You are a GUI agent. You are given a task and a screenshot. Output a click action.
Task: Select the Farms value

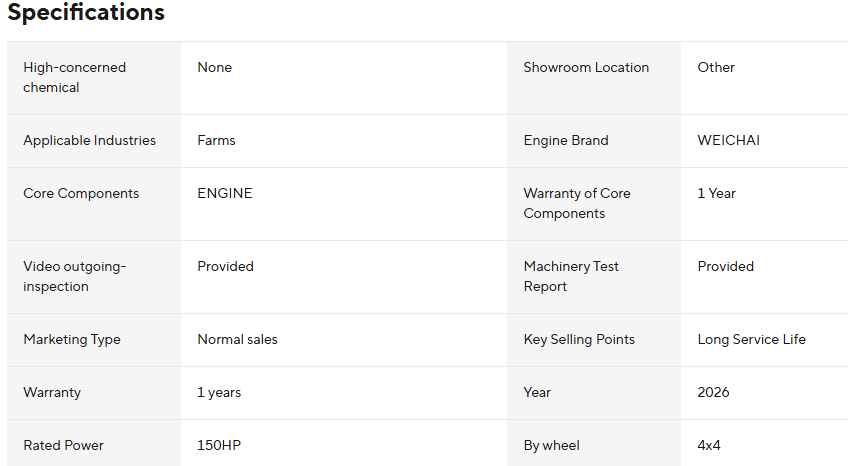click(216, 141)
